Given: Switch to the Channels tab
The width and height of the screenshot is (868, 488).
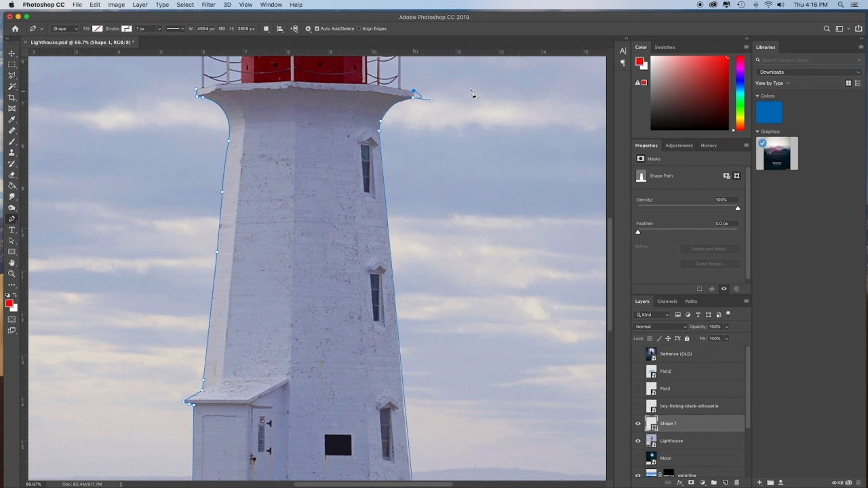Looking at the screenshot, I should pyautogui.click(x=667, y=302).
